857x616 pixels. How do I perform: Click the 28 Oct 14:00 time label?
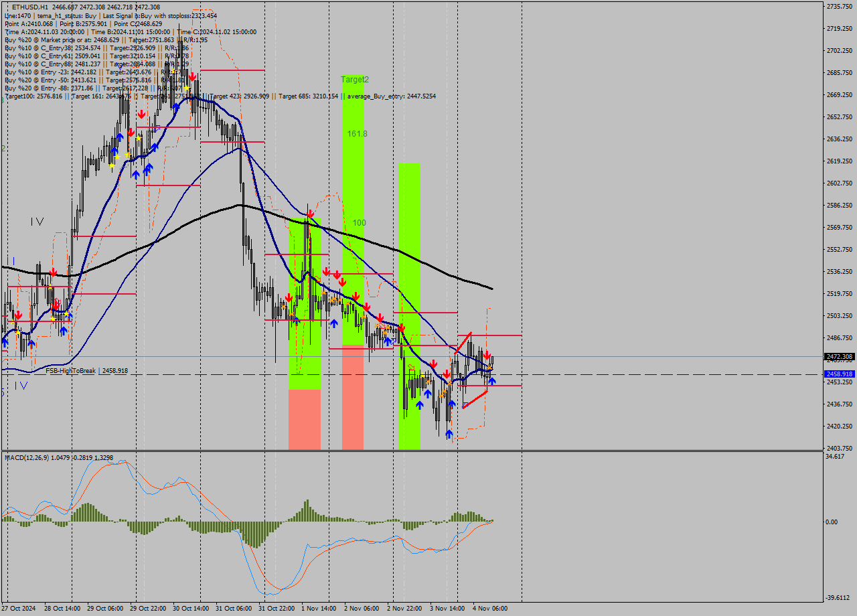point(62,609)
